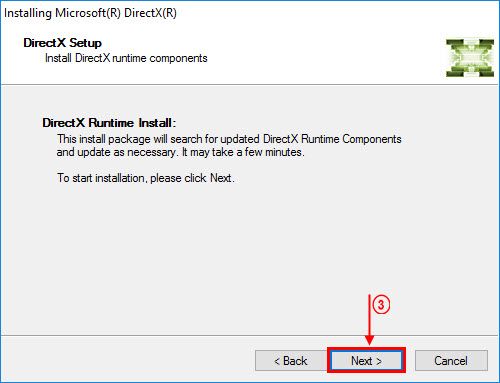
Task: Click the red circled number 3 annotation
Action: point(381,305)
